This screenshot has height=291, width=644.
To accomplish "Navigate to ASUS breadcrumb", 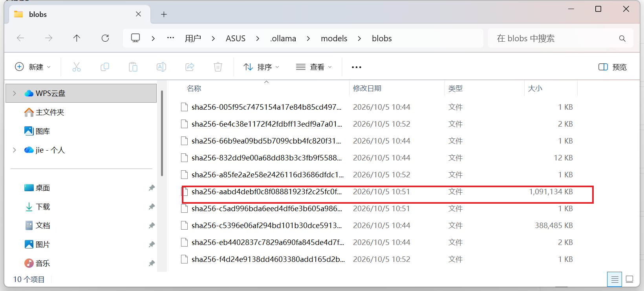I will click(x=236, y=39).
